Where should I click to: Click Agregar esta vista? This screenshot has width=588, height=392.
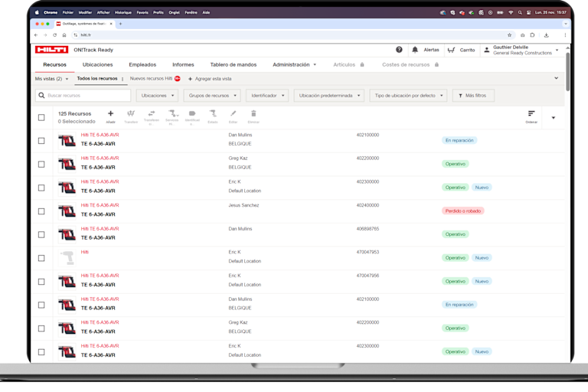[x=210, y=79]
